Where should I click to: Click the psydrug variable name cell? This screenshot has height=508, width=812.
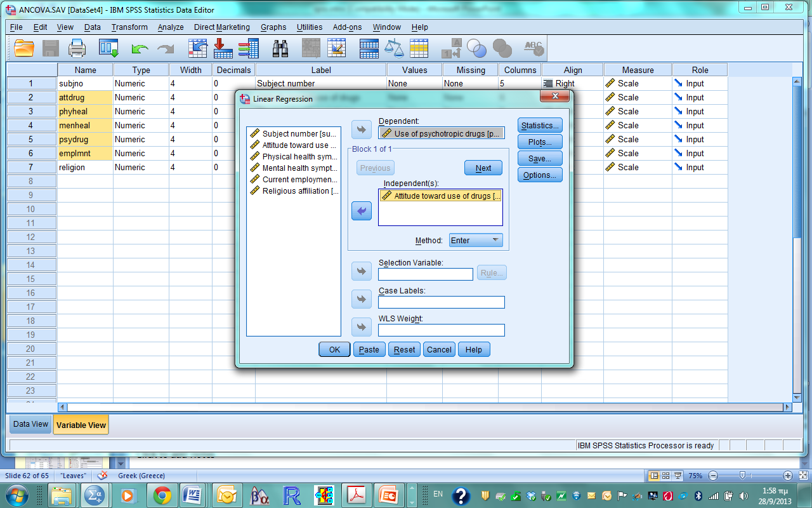[85, 139]
